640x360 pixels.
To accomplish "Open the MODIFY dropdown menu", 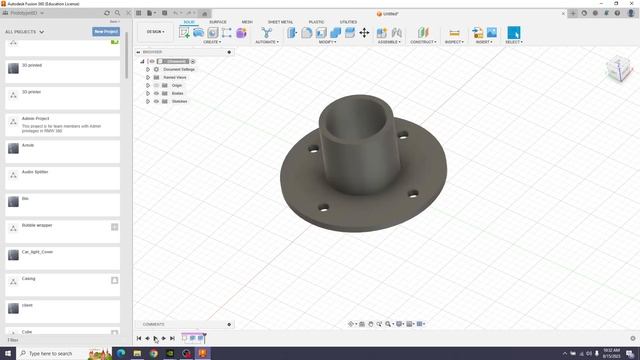I will click(x=327, y=42).
